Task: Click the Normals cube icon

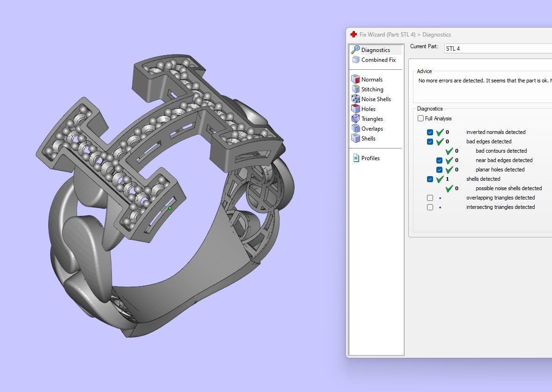Action: [355, 79]
